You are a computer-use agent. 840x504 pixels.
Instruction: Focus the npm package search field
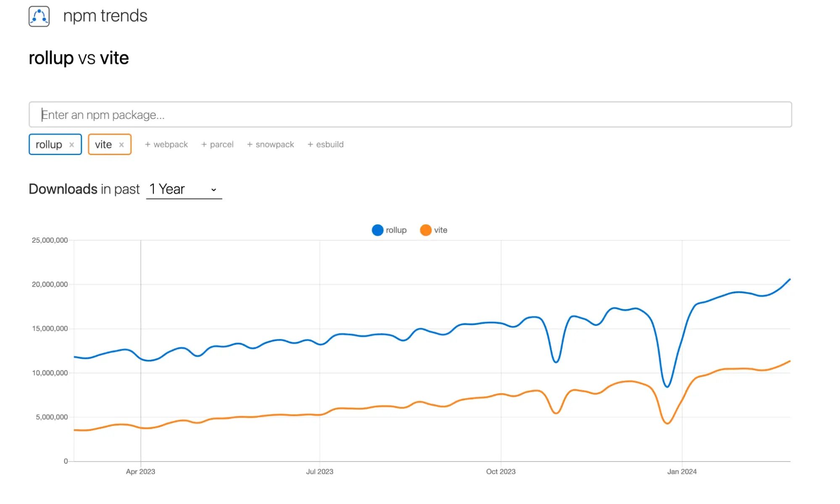pyautogui.click(x=410, y=114)
